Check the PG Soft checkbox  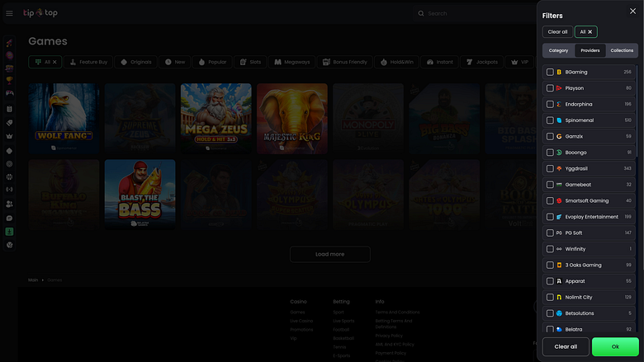click(x=550, y=233)
